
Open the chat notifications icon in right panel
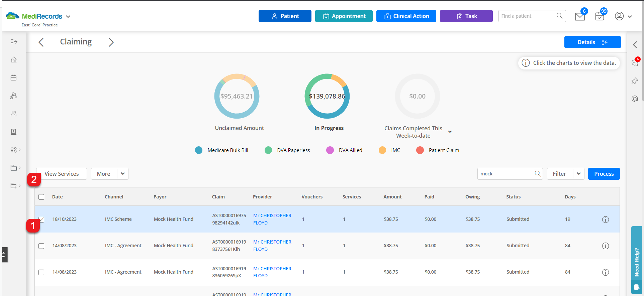pos(635,62)
